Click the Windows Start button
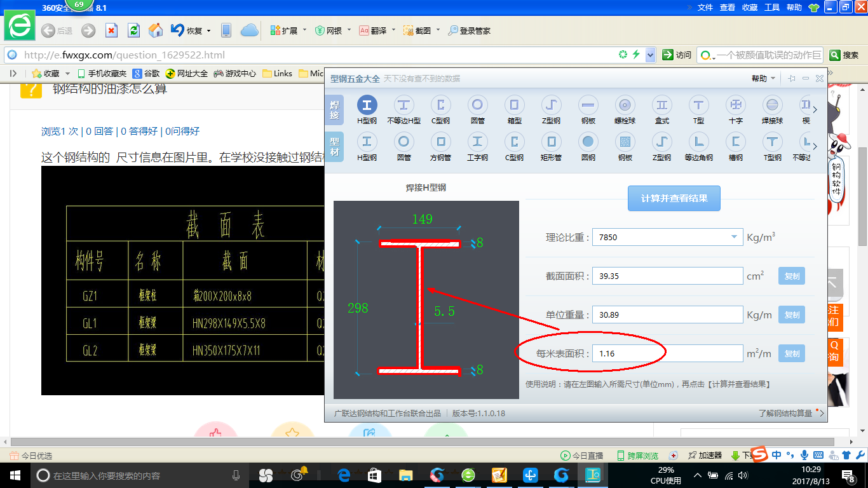Viewport: 868px width, 488px height. pos(14,475)
